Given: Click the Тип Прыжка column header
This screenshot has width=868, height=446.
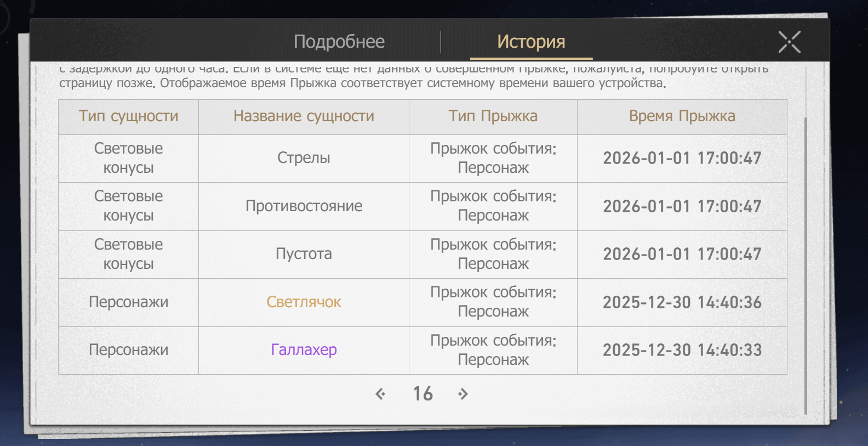Looking at the screenshot, I should pos(493,116).
